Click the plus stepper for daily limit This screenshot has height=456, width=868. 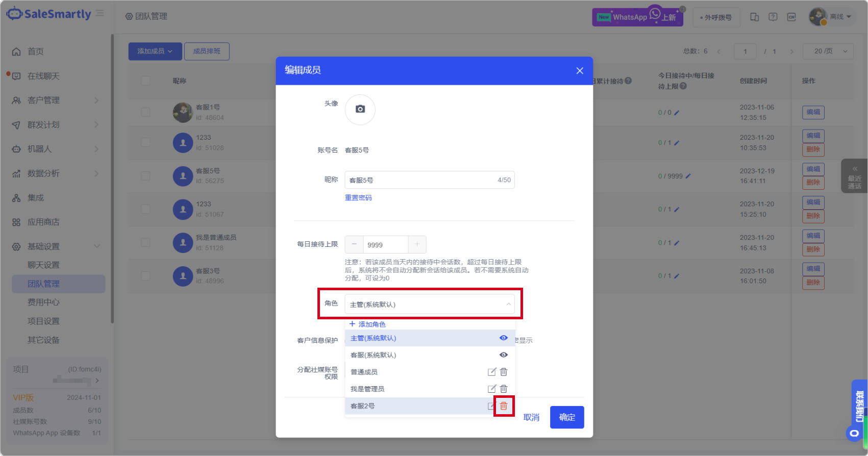click(x=417, y=244)
